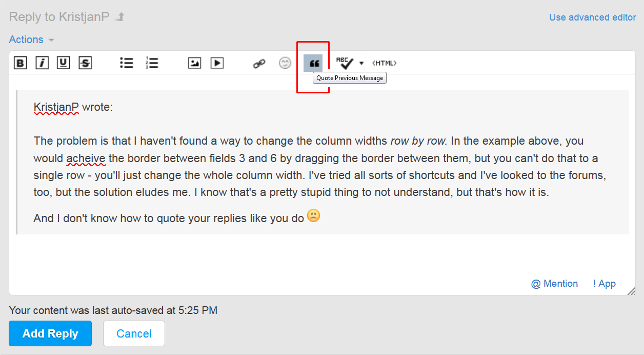Click the @ Mention link
This screenshot has width=644, height=355.
point(554,284)
